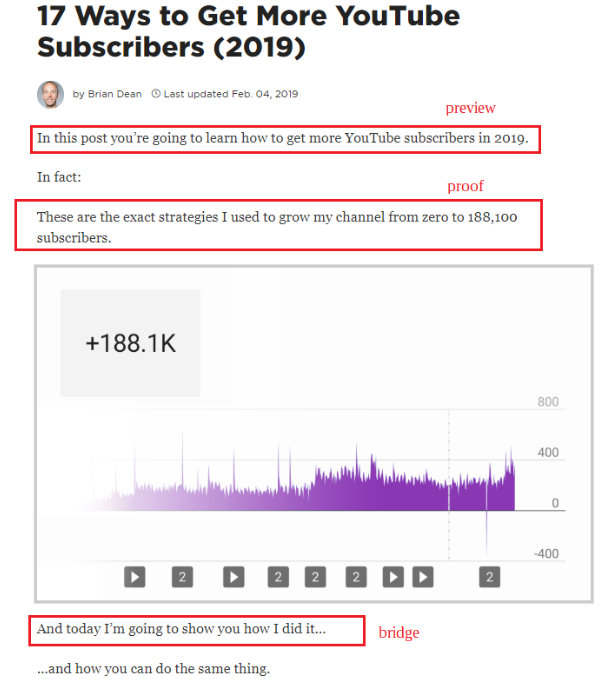Click the Last updated Feb. 04, 2019 date
This screenshot has height=679, width=613.
[x=231, y=94]
